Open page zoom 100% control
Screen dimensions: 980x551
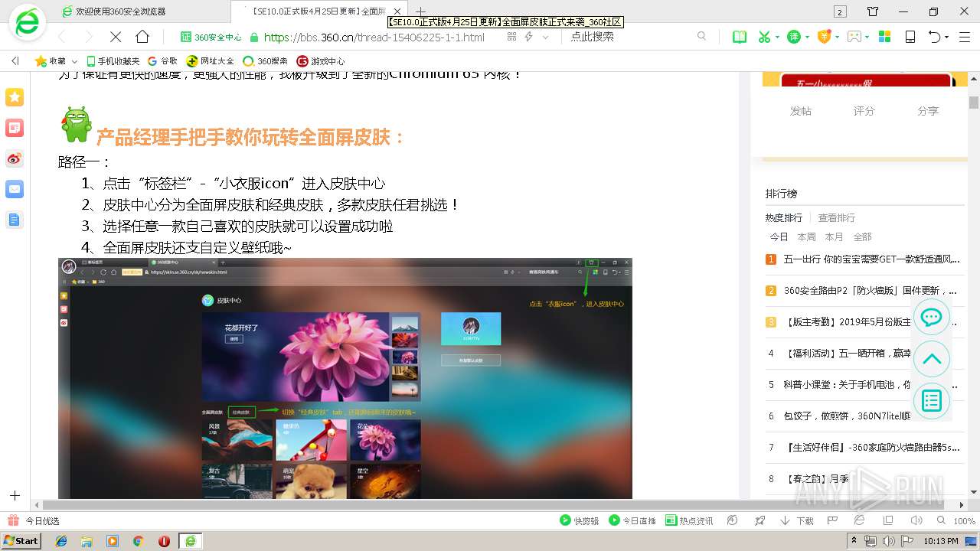point(958,520)
